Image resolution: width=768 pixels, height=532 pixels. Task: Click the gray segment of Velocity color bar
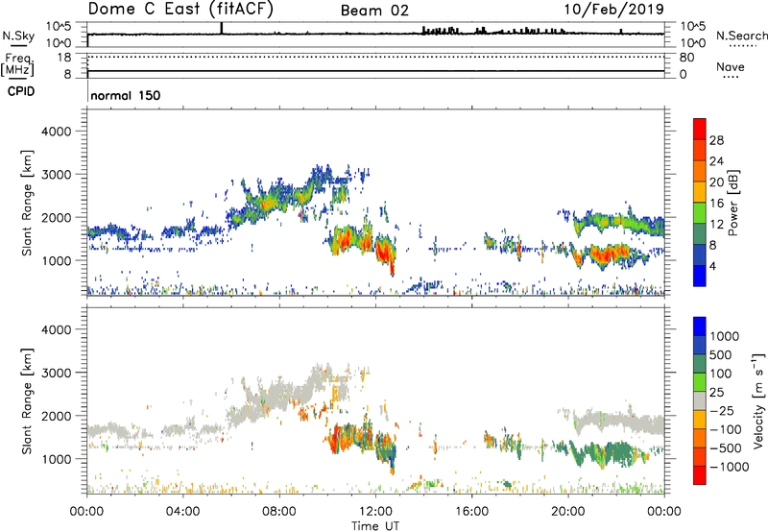700,400
